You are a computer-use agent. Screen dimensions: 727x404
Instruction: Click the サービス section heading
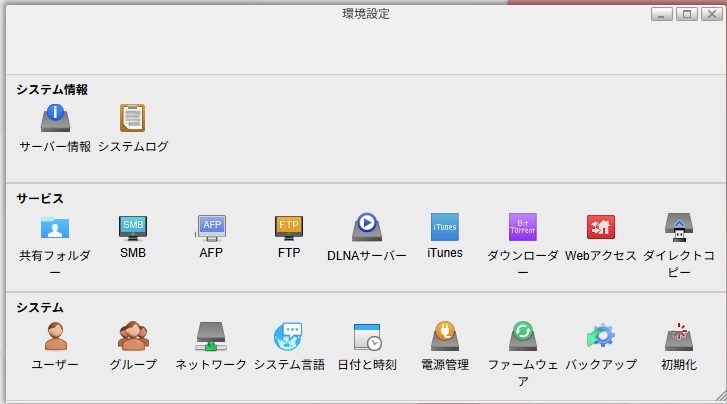pyautogui.click(x=40, y=199)
